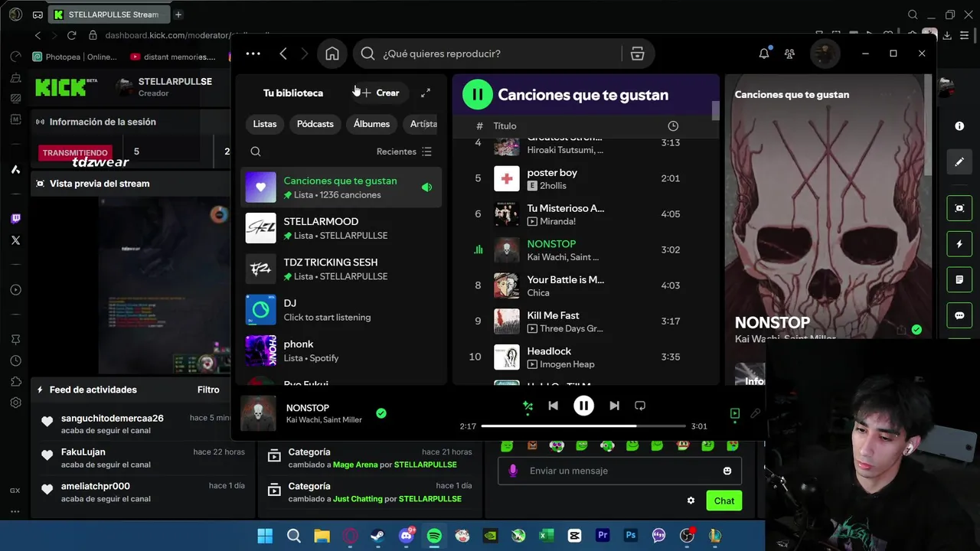Open the STELLARMOOD playlist
Image resolution: width=980 pixels, height=551 pixels.
click(x=341, y=228)
